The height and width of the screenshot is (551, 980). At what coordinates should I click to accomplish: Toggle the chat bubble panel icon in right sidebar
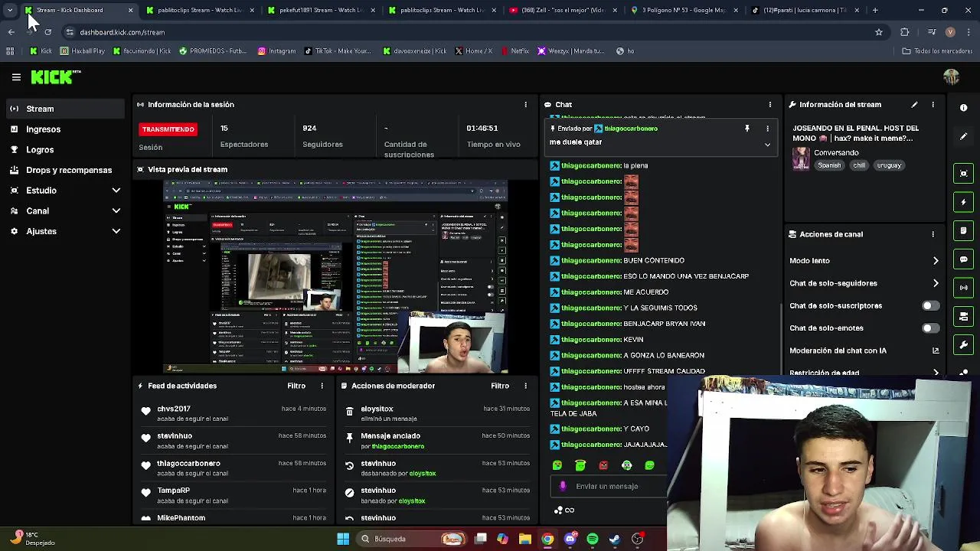point(964,259)
